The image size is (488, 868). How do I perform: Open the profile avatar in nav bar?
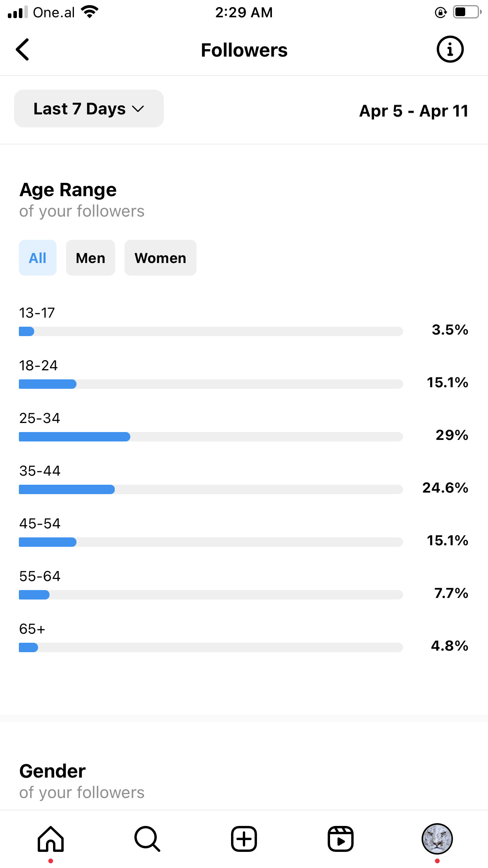(x=437, y=839)
